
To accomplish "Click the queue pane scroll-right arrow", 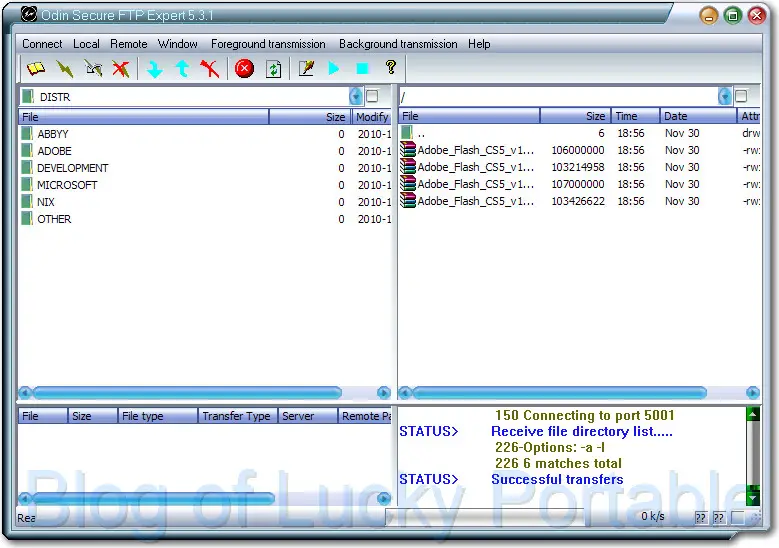I will point(384,498).
